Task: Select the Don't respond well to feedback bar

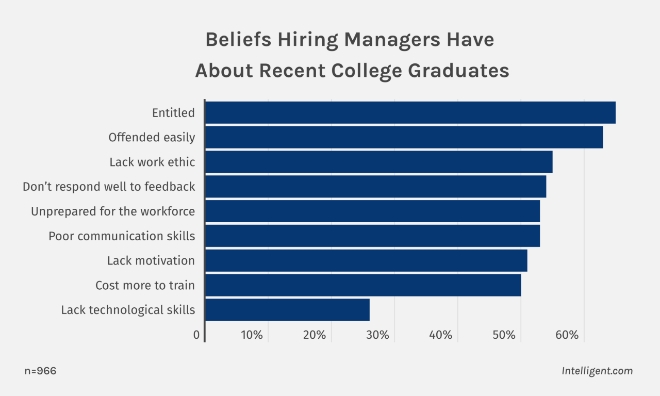Action: pos(376,186)
